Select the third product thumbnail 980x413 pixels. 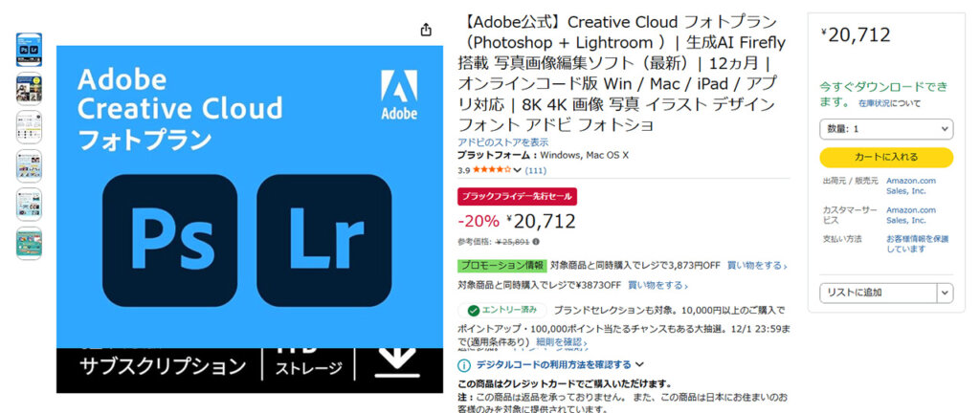pos(29,127)
